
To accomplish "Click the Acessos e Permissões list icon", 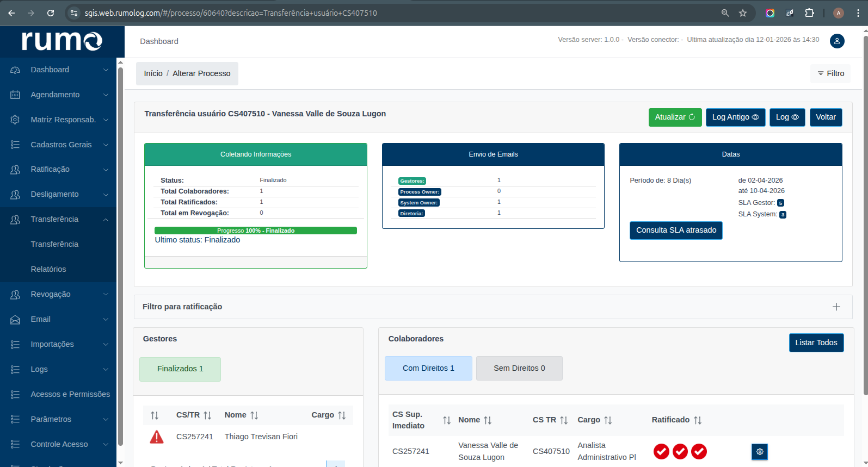I will [15, 395].
